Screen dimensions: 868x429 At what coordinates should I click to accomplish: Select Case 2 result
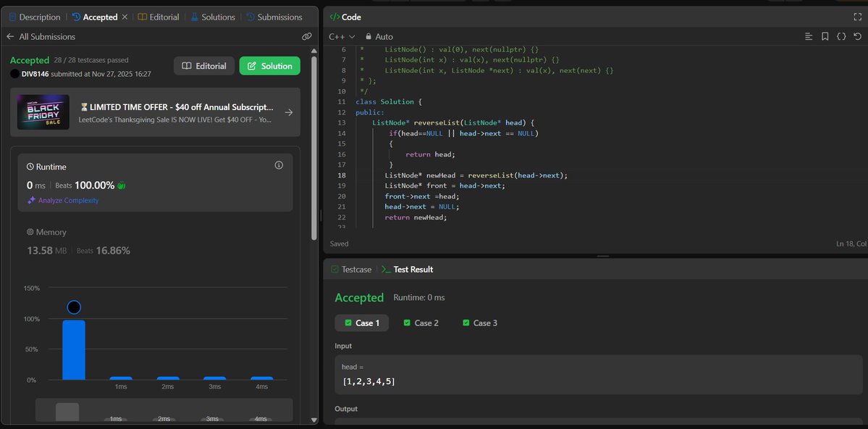coord(421,323)
